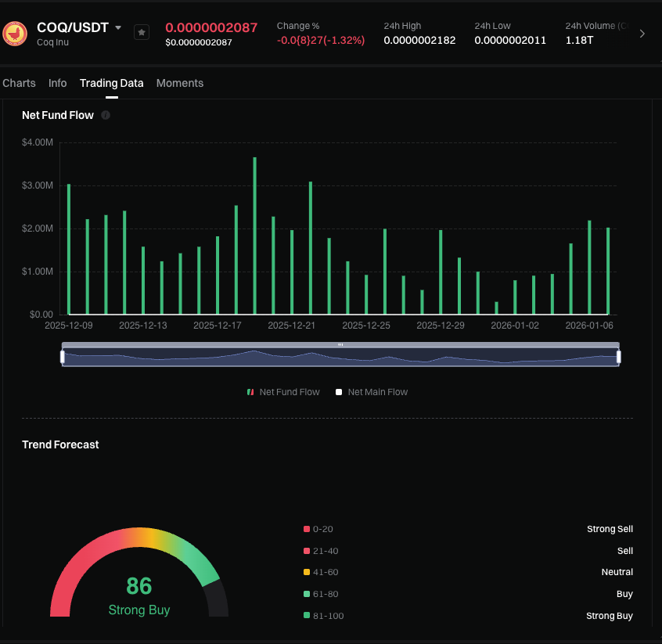The width and height of the screenshot is (662, 644).
Task: Click the green bars Net Fund Flow legend icon
Action: pos(250,391)
